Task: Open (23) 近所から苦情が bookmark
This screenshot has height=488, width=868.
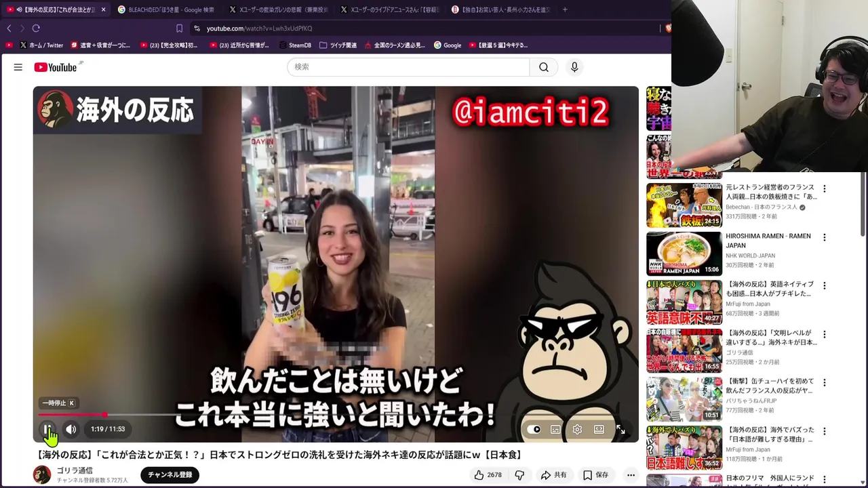Action: click(x=239, y=45)
